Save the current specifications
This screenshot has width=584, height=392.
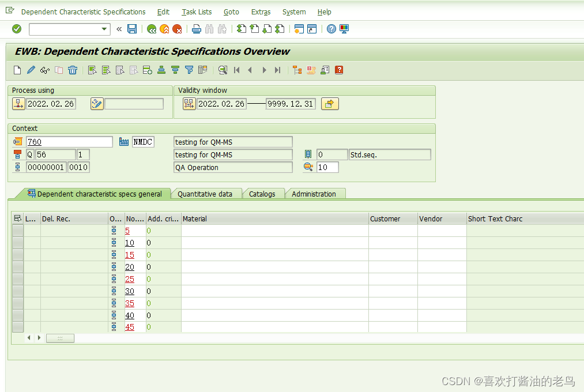pos(132,29)
